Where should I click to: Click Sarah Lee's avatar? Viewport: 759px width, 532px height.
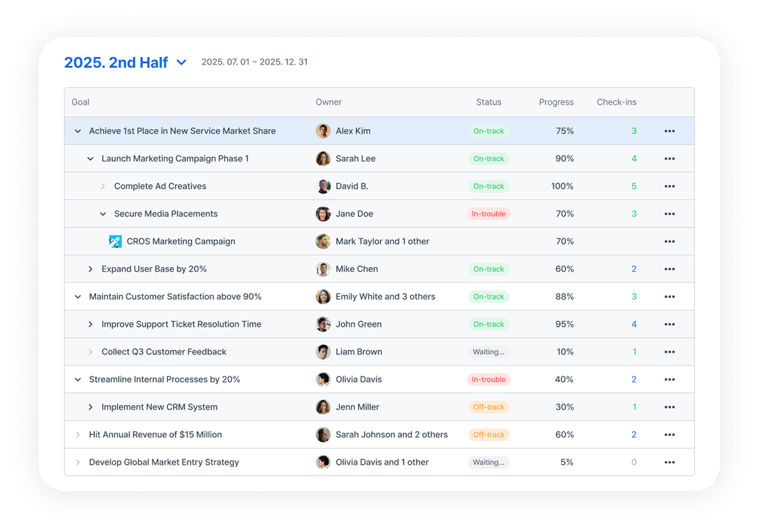tap(323, 159)
